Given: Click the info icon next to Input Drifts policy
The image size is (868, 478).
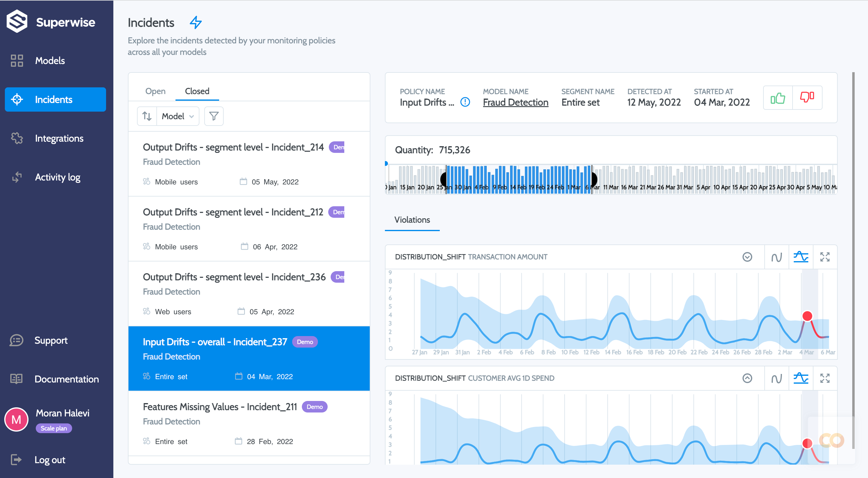Looking at the screenshot, I should click(465, 102).
